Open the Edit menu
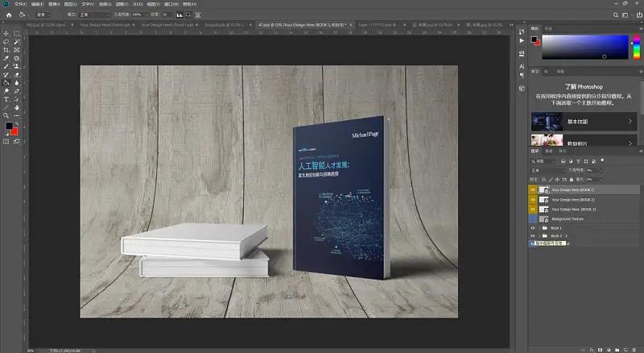Image resolution: width=644 pixels, height=353 pixels. point(37,4)
